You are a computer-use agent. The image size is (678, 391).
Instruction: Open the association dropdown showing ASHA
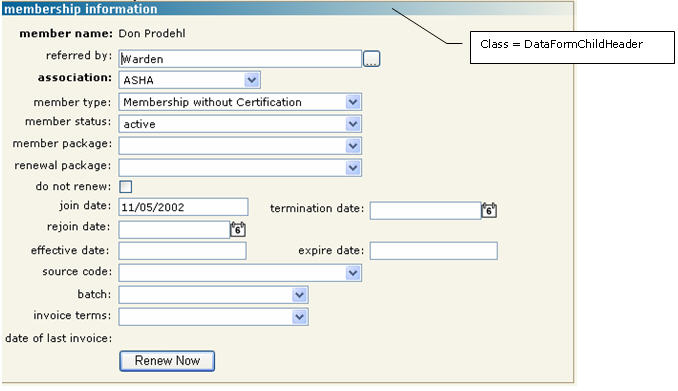point(189,80)
